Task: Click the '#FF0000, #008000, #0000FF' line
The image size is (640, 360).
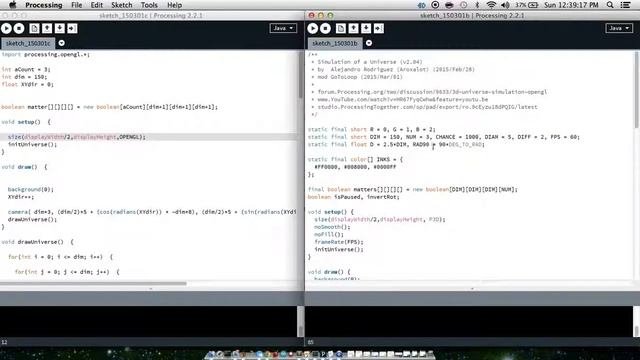Action: [355, 167]
